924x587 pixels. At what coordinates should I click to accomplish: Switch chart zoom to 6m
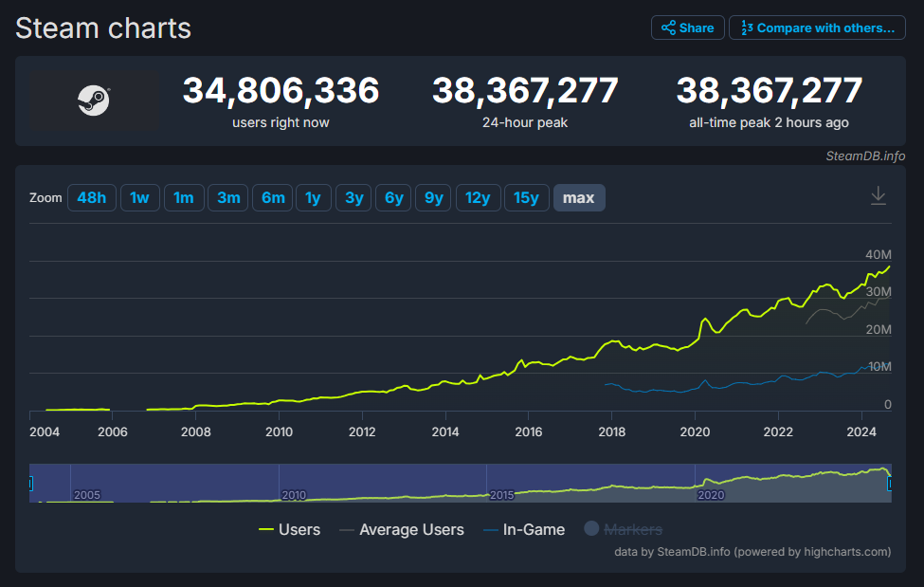point(273,197)
